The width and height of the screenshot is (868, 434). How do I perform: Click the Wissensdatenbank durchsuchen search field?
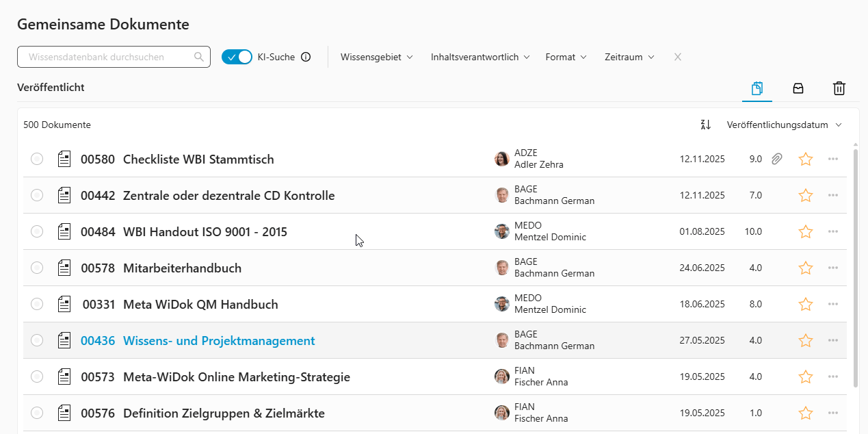point(106,57)
